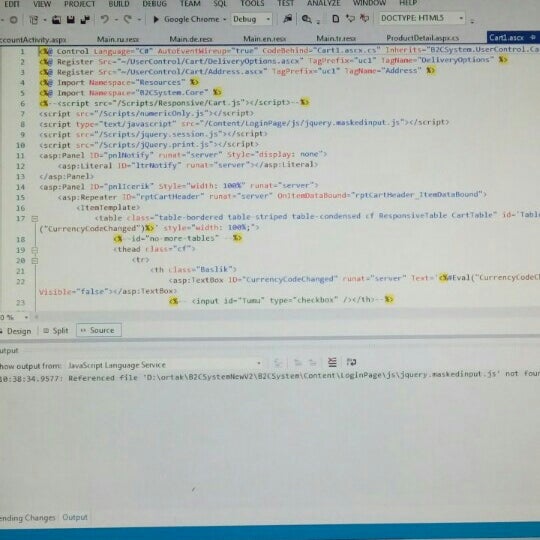Viewport: 540px width, 540px height.
Task: Open the TEAM menu
Action: tap(190, 4)
